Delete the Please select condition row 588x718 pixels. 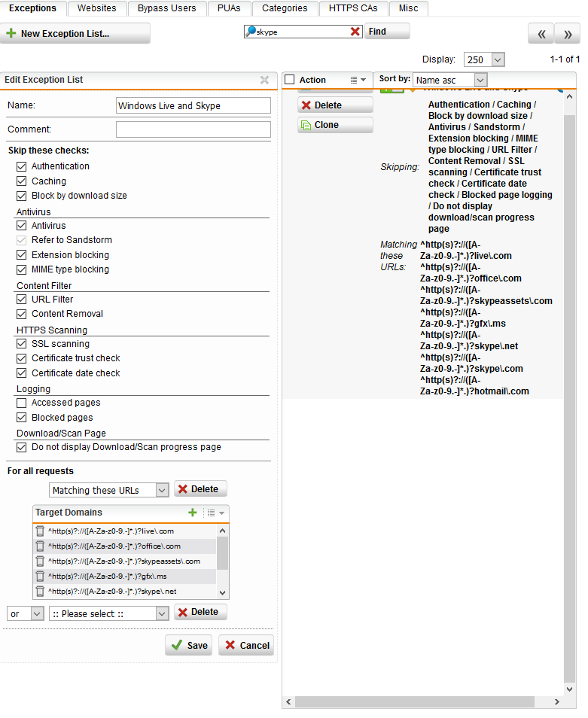pyautogui.click(x=200, y=612)
